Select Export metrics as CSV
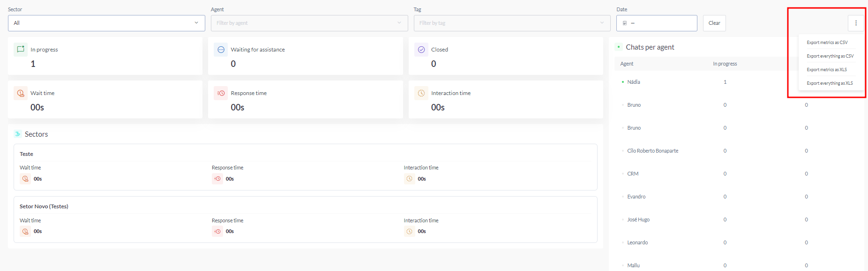868x271 pixels. (827, 43)
